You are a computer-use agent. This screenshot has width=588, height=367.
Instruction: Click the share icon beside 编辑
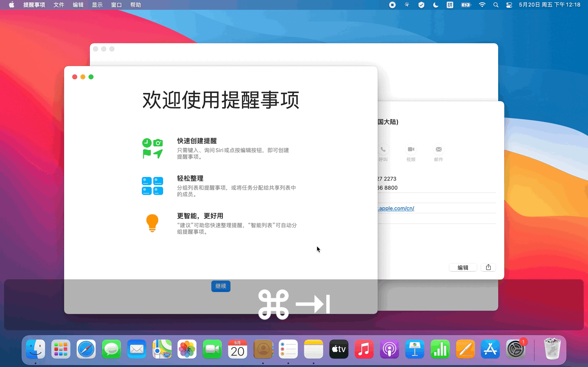pos(488,267)
